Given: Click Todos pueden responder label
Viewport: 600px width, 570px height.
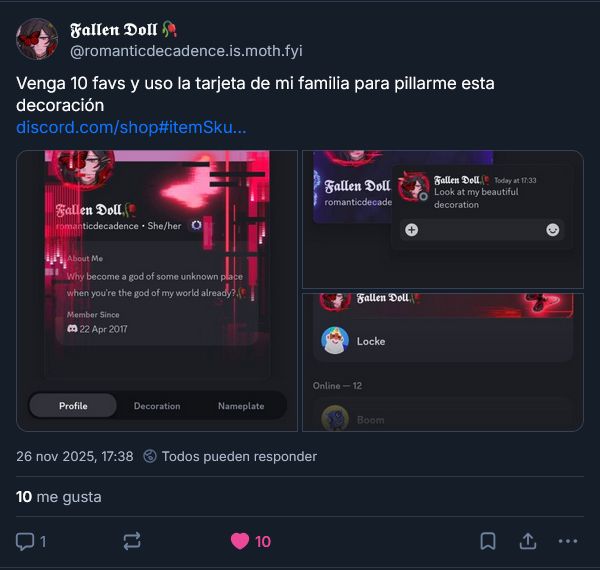Looking at the screenshot, I should click(x=239, y=456).
